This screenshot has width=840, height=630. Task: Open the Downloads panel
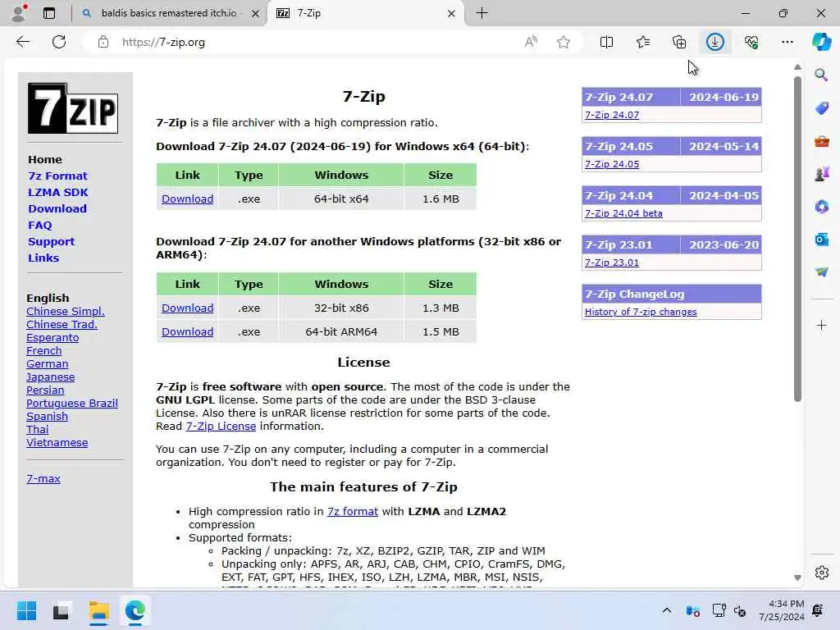pos(715,42)
